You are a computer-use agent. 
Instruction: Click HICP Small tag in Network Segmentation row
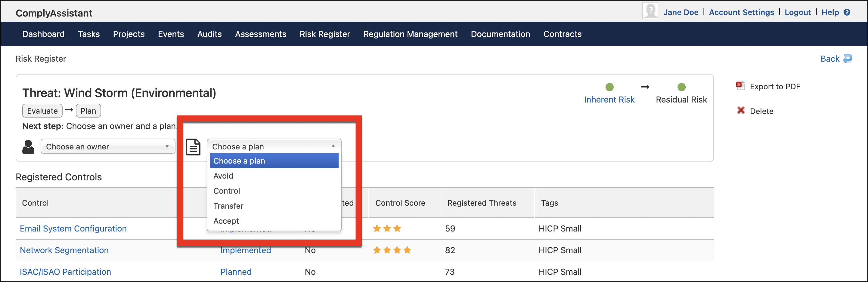click(x=560, y=250)
